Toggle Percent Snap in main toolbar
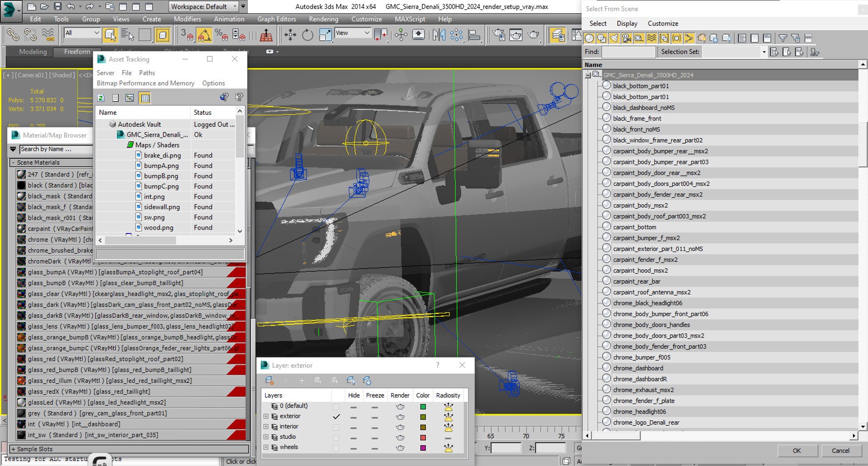868x466 pixels. (222, 35)
